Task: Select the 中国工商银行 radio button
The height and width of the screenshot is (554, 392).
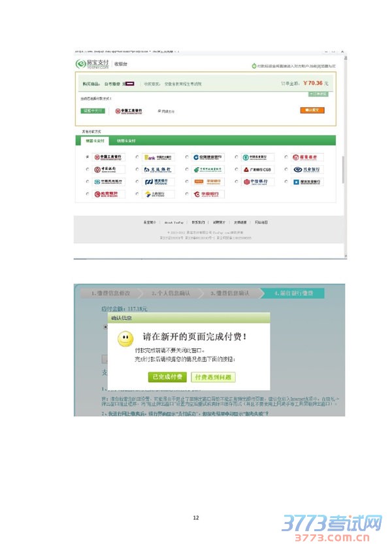Action: 87,157
